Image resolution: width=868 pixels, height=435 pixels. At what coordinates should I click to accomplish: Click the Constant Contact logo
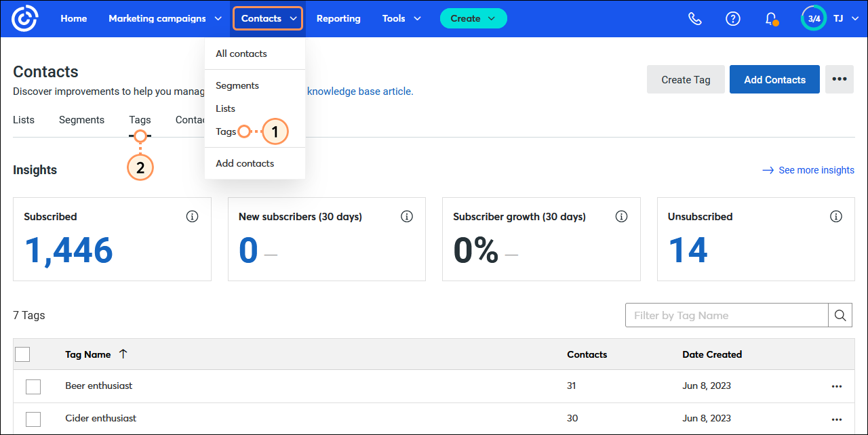24,18
